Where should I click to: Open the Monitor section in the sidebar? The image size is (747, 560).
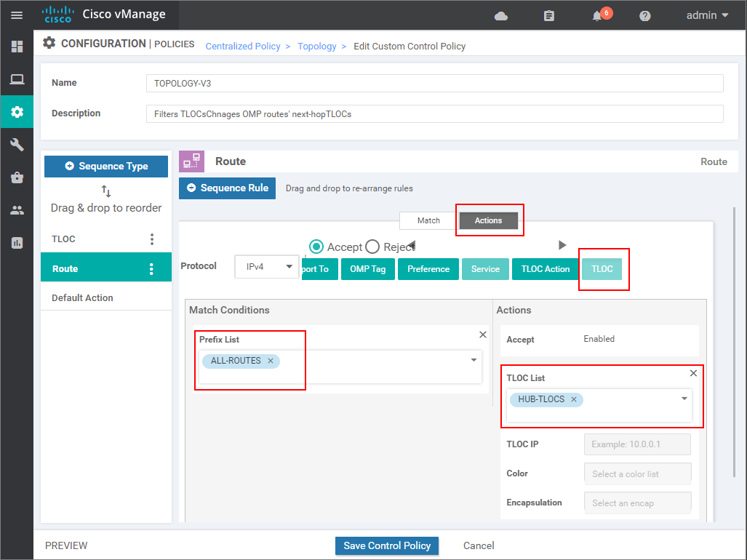click(17, 79)
